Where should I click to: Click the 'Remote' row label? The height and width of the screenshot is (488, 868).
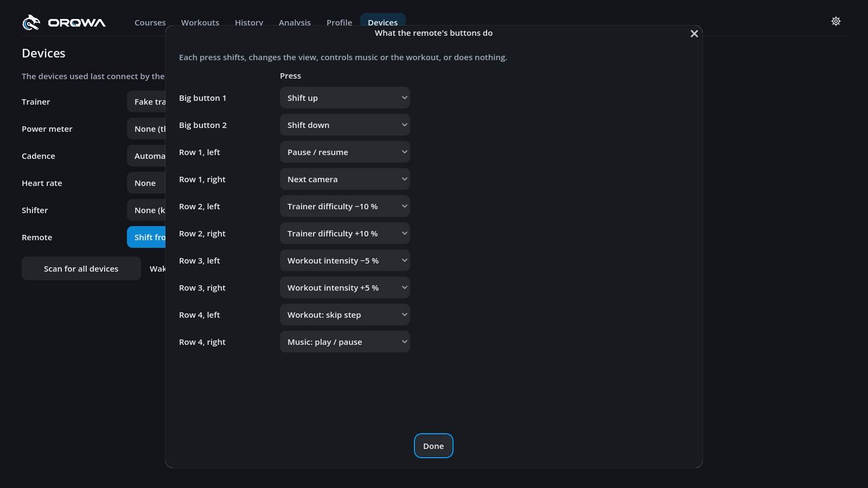point(37,237)
